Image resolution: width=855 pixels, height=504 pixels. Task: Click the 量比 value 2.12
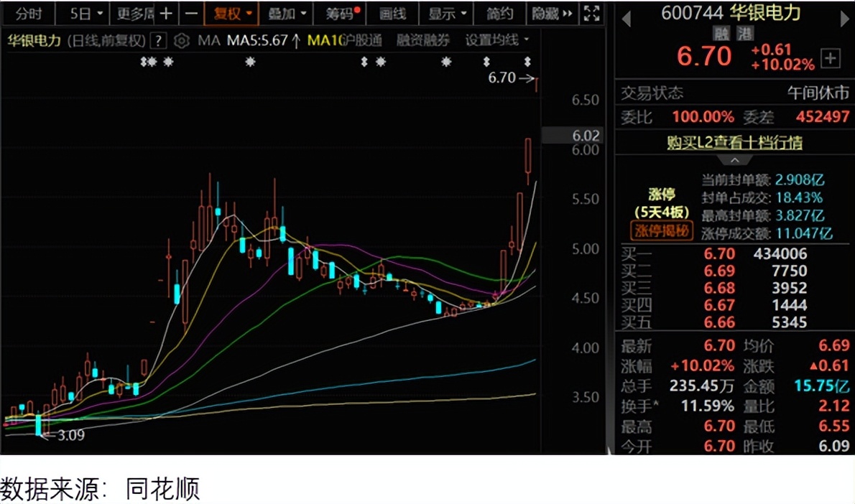(833, 406)
